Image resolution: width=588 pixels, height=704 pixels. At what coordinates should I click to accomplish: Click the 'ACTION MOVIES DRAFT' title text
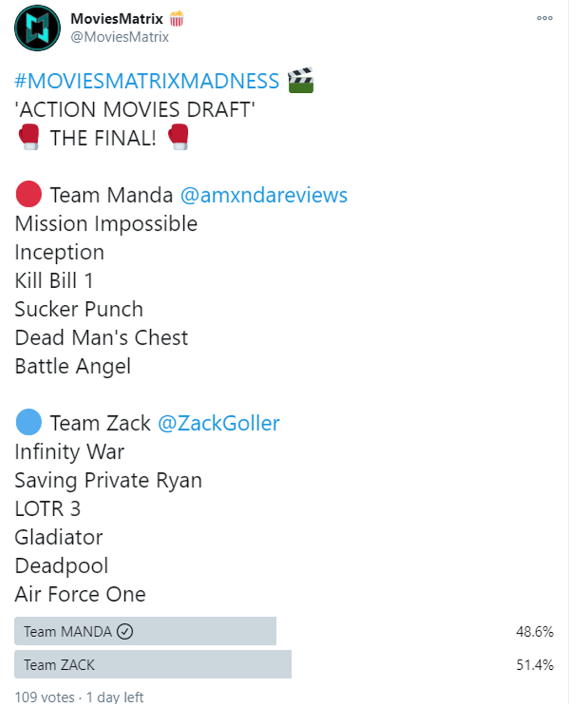point(135,109)
